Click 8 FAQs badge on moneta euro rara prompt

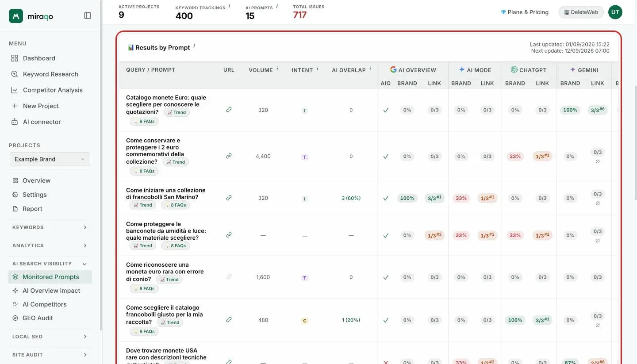pyautogui.click(x=144, y=289)
